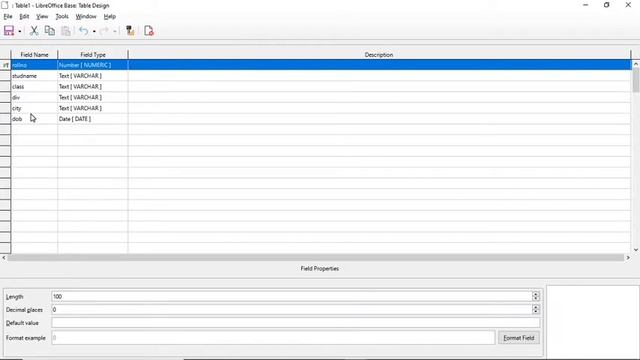The image size is (640, 360).
Task: Open the Help menu
Action: pyautogui.click(x=110, y=16)
